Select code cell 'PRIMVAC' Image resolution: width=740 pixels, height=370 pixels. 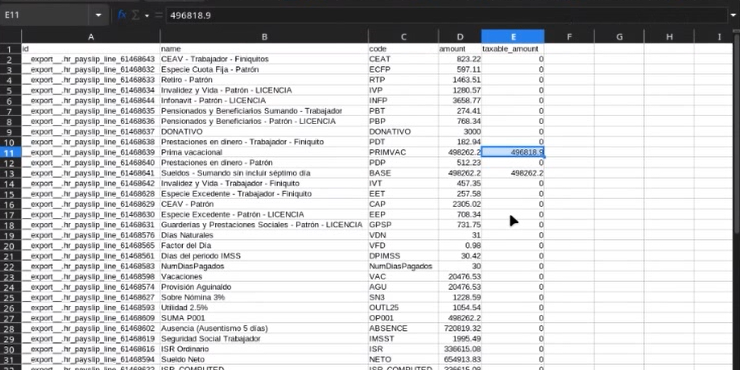[403, 152]
